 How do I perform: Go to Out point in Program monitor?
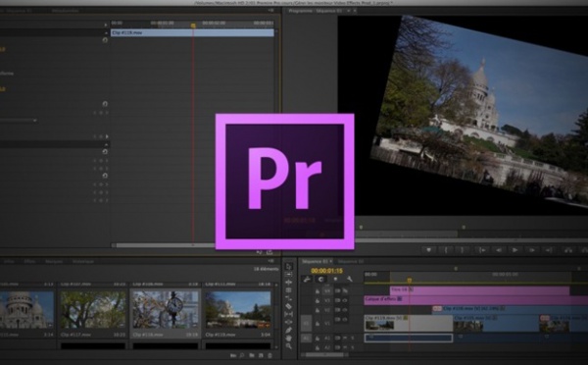click(x=548, y=250)
